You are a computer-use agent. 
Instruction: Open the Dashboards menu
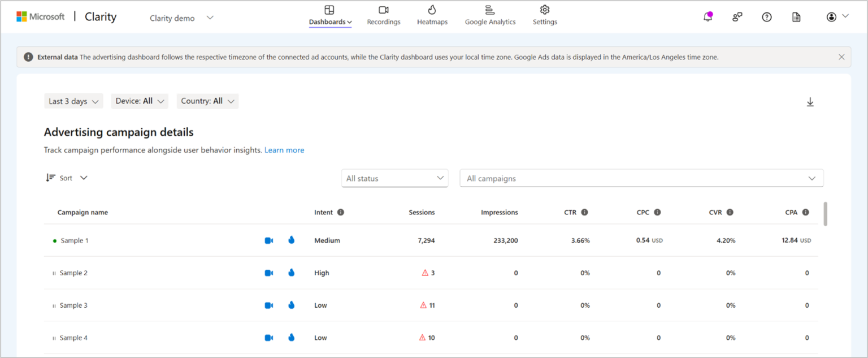tap(330, 15)
